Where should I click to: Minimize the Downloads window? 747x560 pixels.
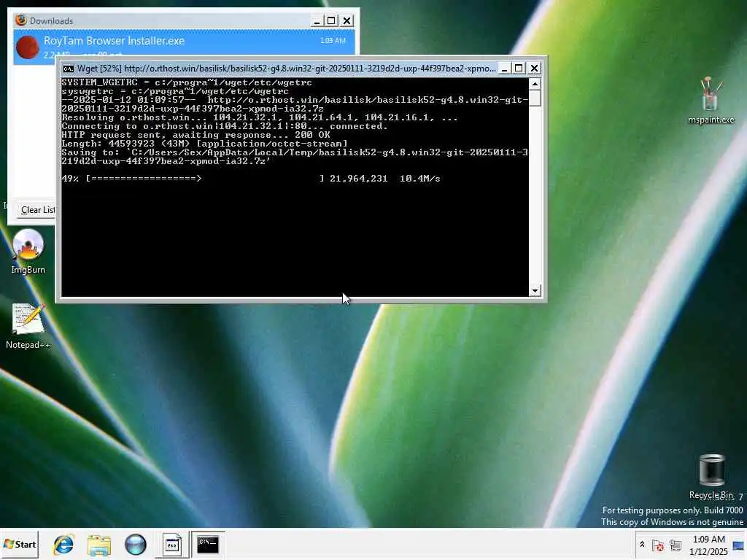pyautogui.click(x=317, y=21)
